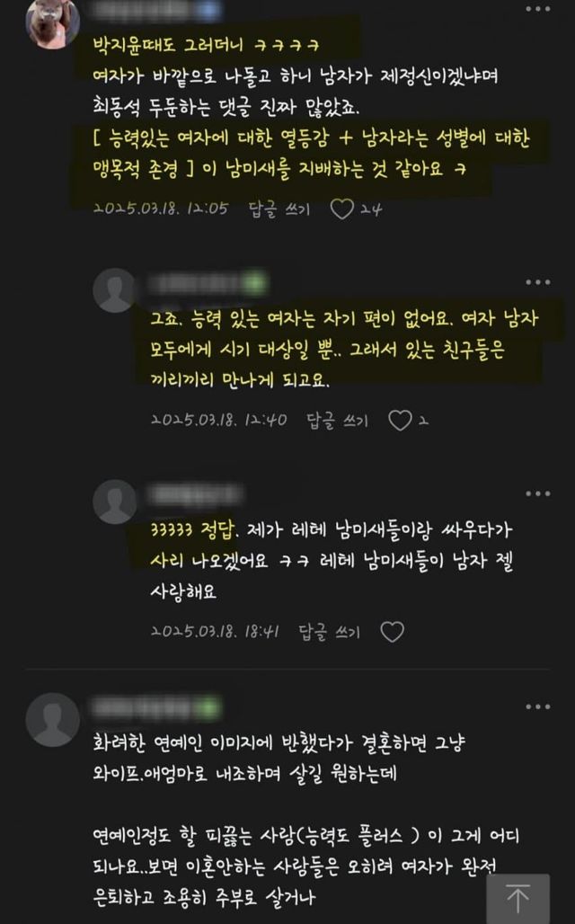Open the blurred username of the last commenter

click(x=155, y=707)
